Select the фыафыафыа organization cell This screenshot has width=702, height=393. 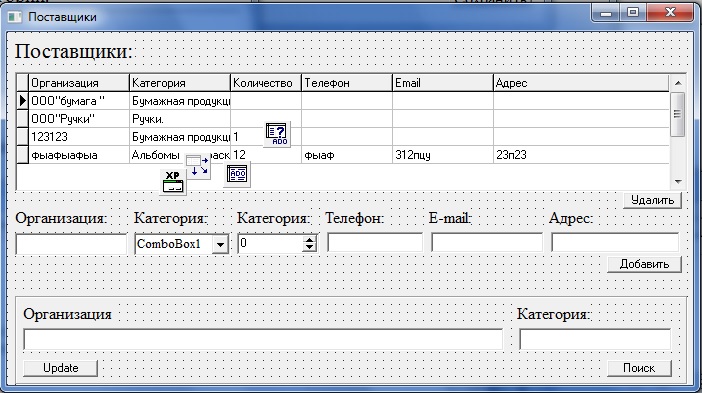[79, 155]
